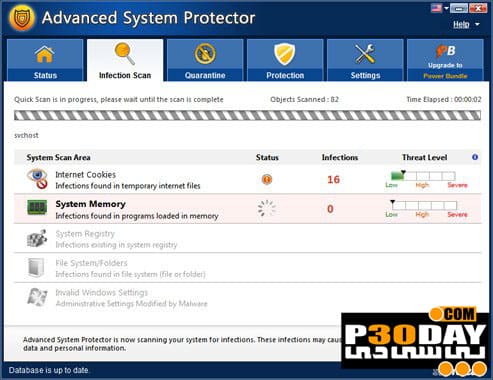Click the System Registry cubes icon
The image size is (493, 380).
pyautogui.click(x=37, y=238)
